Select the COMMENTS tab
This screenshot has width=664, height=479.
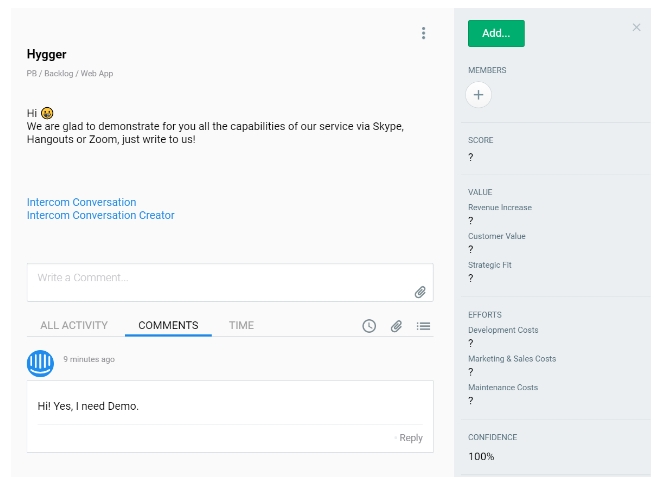[168, 325]
